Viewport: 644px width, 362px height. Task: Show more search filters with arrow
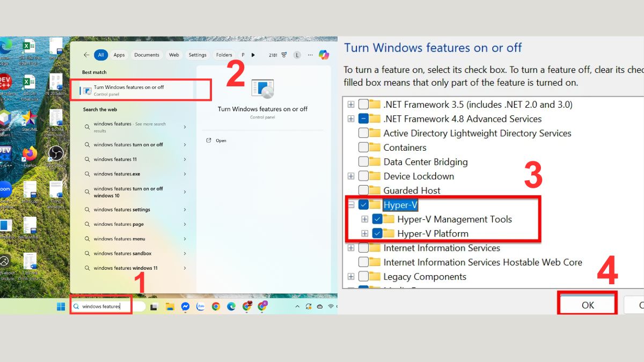click(x=253, y=55)
